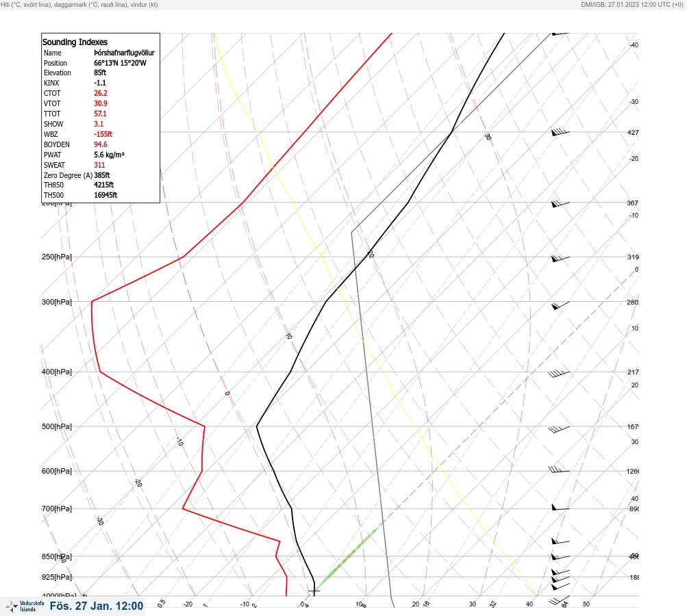Click the CTOT value '26.2'
This screenshot has width=687, height=616.
(x=100, y=93)
